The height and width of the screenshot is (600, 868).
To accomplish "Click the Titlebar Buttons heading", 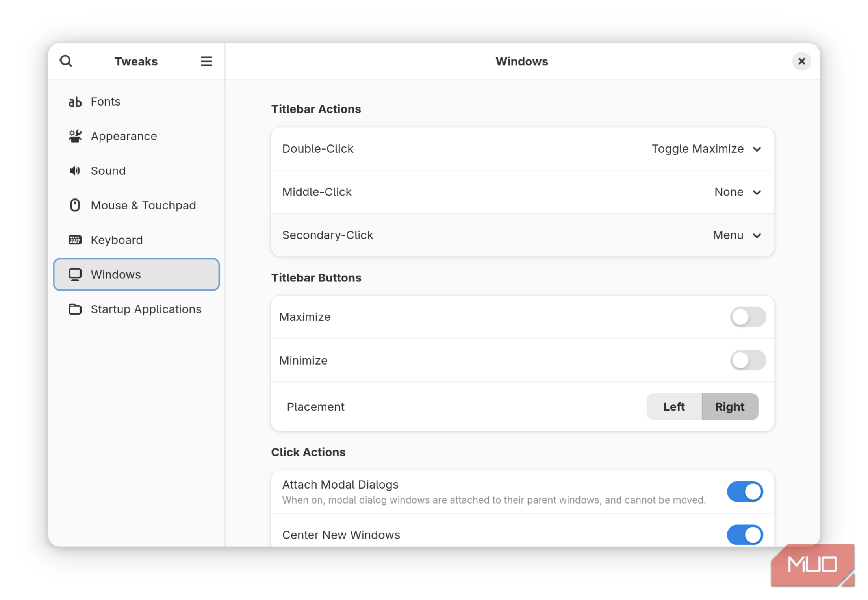I will click(x=316, y=278).
